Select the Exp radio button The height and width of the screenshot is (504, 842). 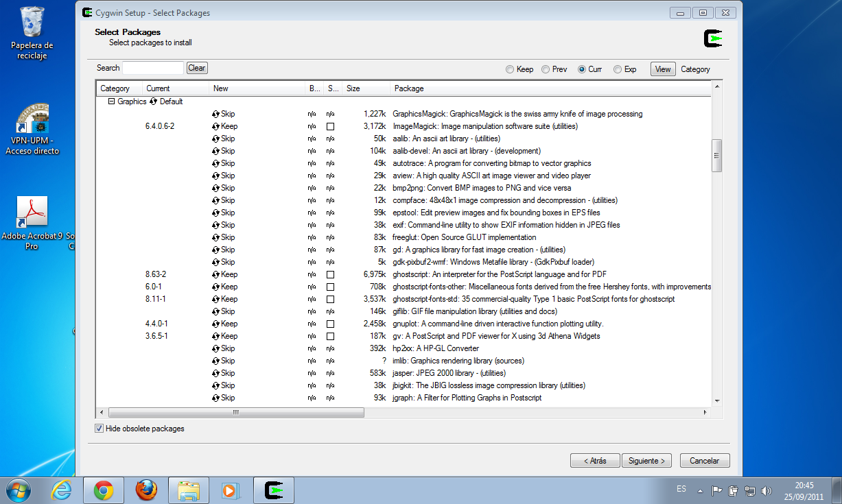click(x=618, y=69)
